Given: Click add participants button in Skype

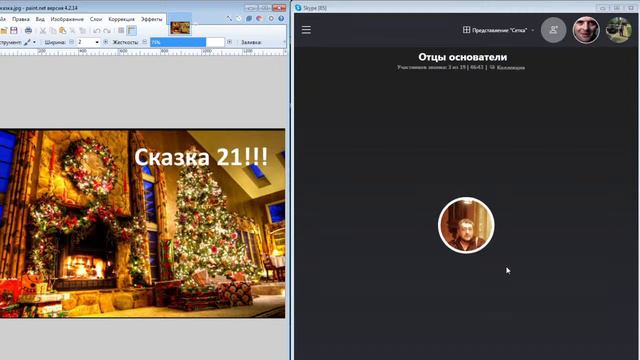Looking at the screenshot, I should pos(553,30).
